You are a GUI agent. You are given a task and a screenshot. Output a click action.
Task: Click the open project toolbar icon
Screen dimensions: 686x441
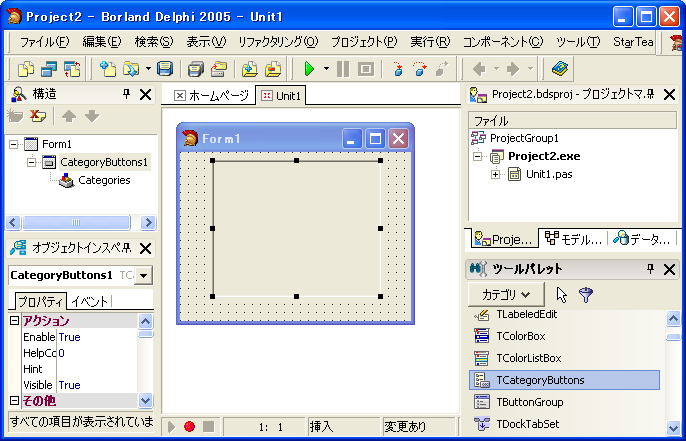[x=218, y=69]
